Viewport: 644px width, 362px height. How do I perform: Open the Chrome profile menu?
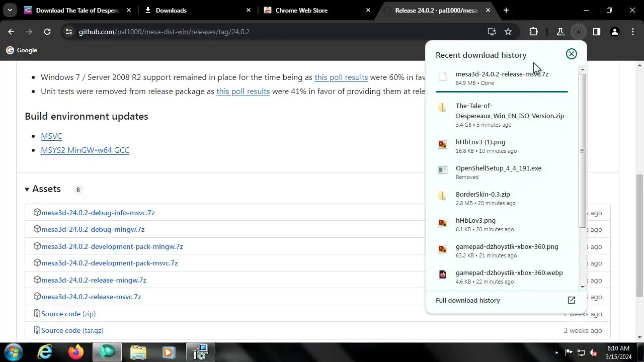614,32
